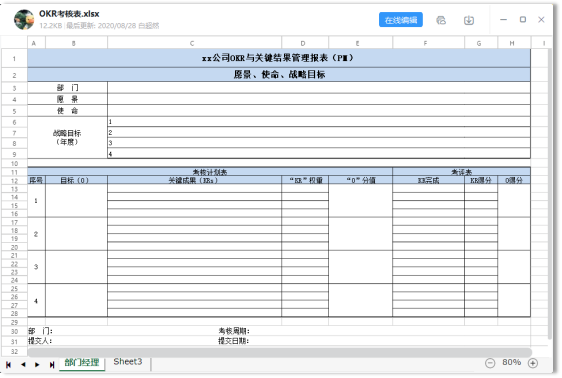Switch to the Sheet3 tab

pos(128,362)
